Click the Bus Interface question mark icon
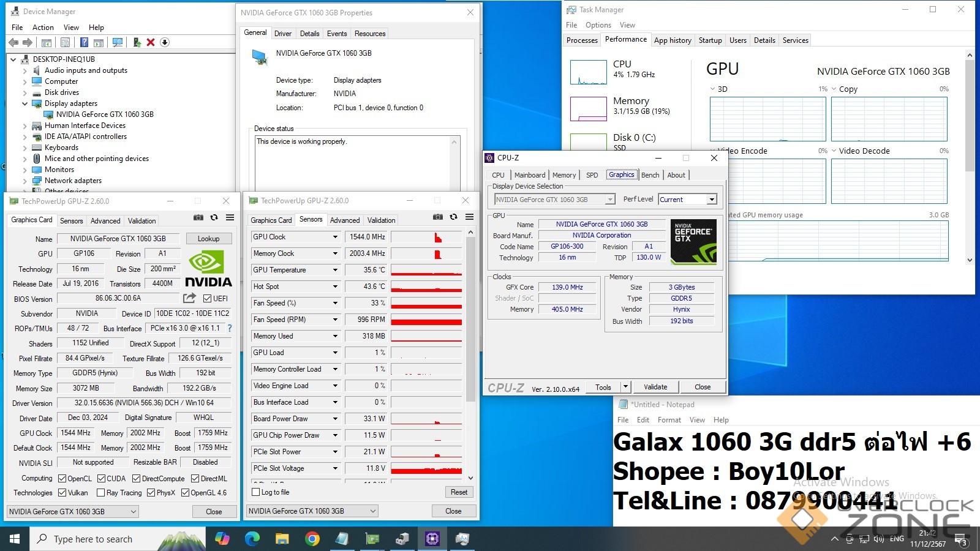Screen dimensions: 980x551 (x=230, y=328)
